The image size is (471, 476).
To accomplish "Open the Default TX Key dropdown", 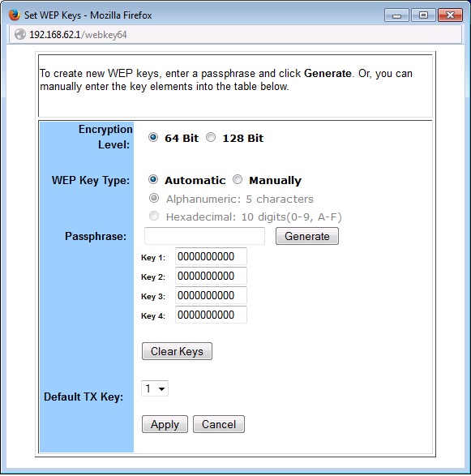I will point(155,388).
